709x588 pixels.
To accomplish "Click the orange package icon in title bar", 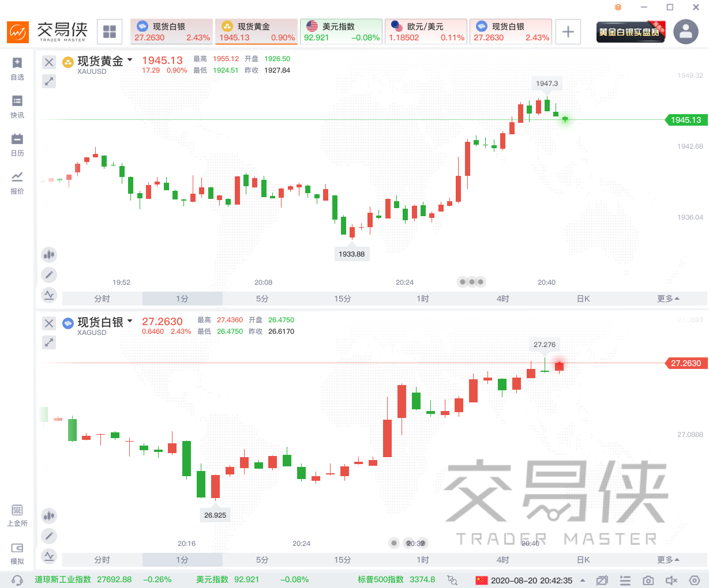I will [618, 7].
